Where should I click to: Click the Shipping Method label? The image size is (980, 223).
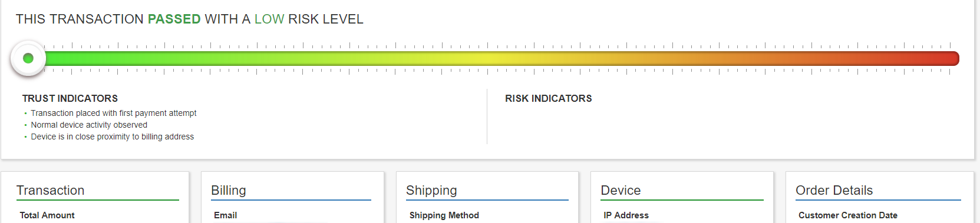(444, 215)
